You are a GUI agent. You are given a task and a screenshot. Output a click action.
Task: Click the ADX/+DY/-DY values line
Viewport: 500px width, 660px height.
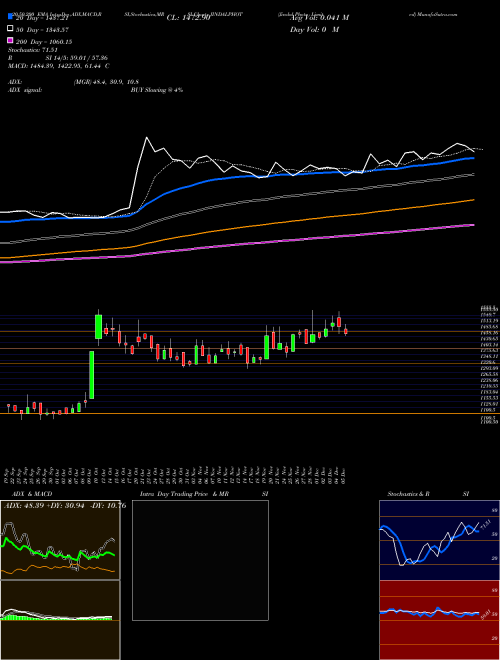tap(64, 506)
